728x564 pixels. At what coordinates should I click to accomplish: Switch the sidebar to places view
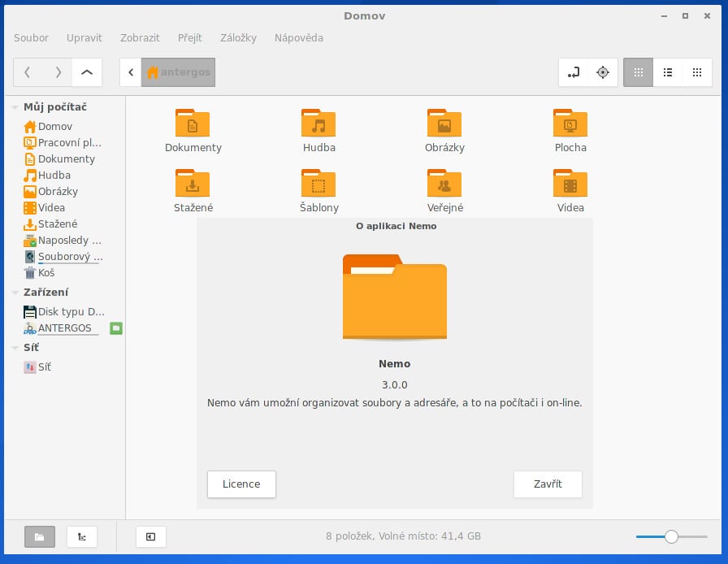pyautogui.click(x=39, y=536)
